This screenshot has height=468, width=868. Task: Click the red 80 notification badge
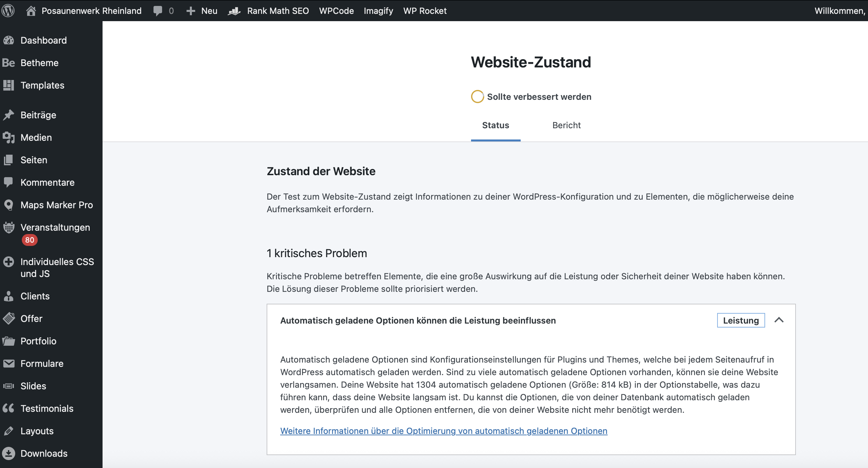click(x=30, y=240)
